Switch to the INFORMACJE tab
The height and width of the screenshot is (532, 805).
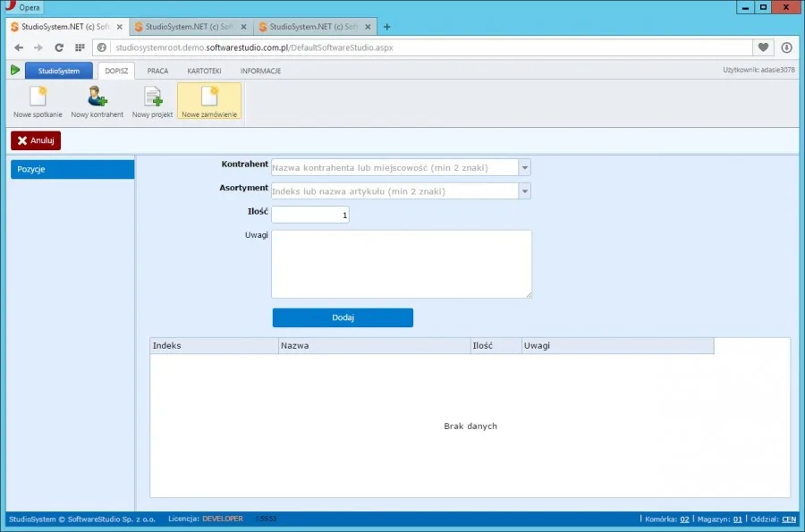pos(261,71)
